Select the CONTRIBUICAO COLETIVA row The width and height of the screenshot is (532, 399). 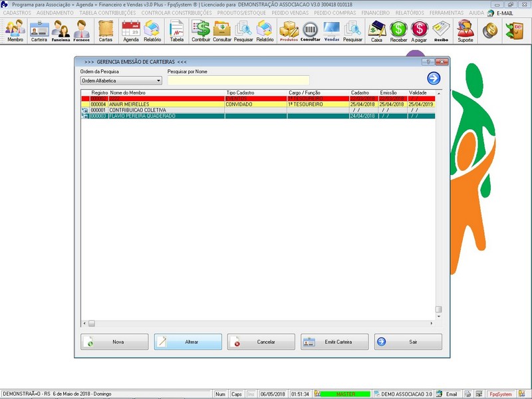258,110
